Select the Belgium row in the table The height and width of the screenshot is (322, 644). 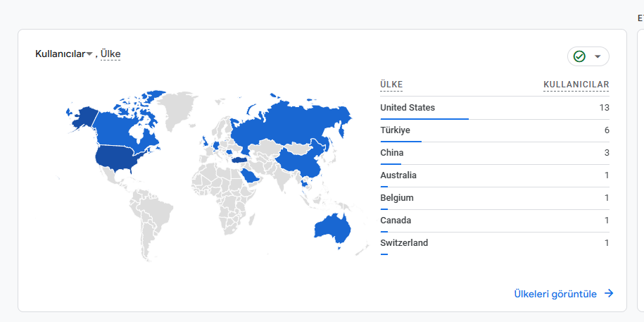click(495, 199)
